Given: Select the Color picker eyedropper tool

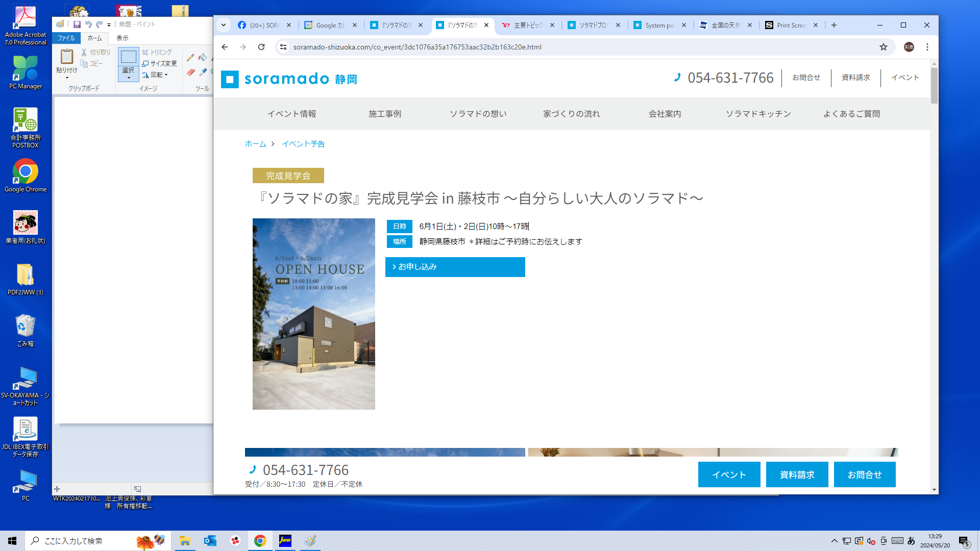Looking at the screenshot, I should pyautogui.click(x=203, y=72).
